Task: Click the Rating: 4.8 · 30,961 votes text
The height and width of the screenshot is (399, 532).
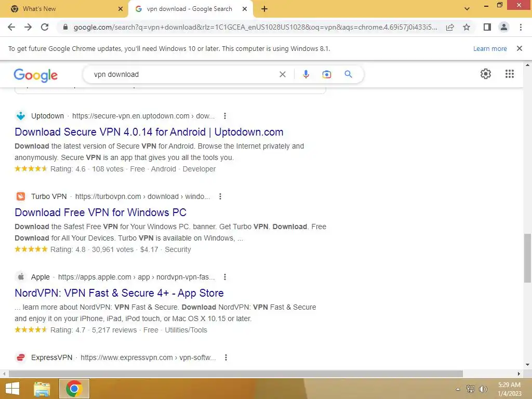Action: coord(92,249)
